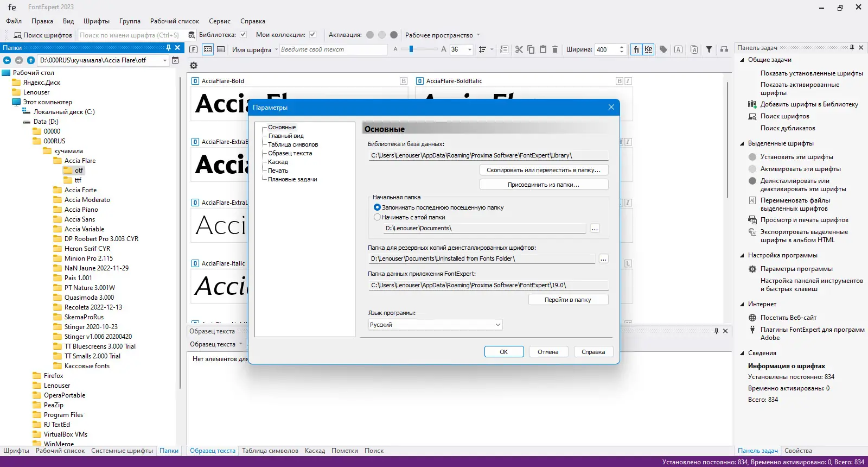This screenshot has width=868, height=467.
Task: Click the scissors Cut icon
Action: 519,49
